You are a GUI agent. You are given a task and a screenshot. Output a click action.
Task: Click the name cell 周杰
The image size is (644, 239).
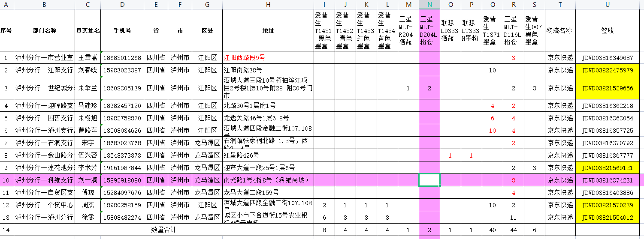pos(88,205)
